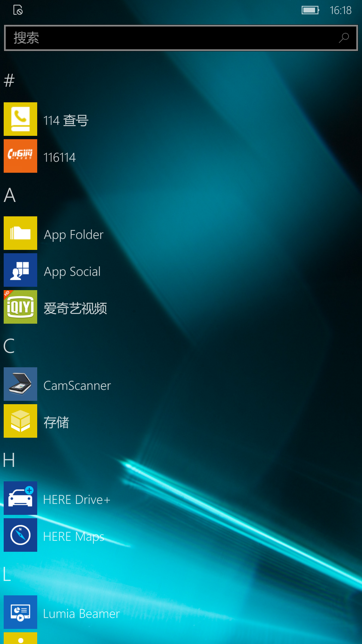This screenshot has width=362, height=644.
Task: Open the green iQIYI video icon
Action: [20, 307]
